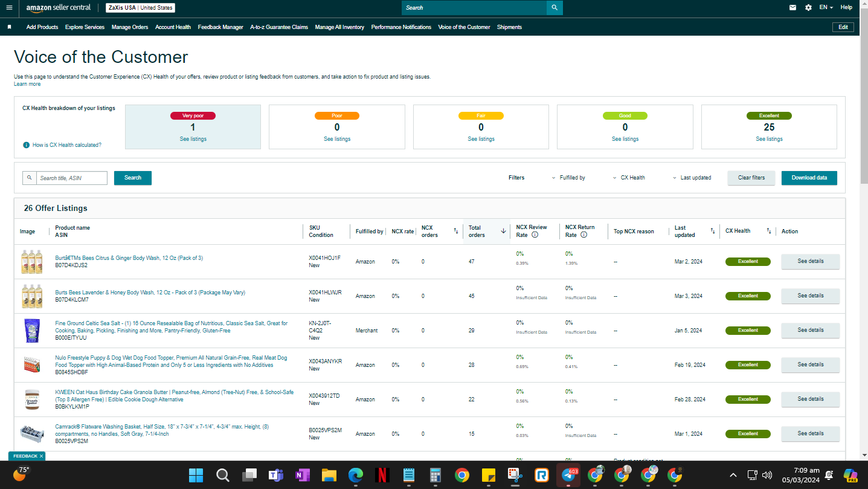Open KWEEN Oat Haus Granola Butter link

(x=175, y=396)
